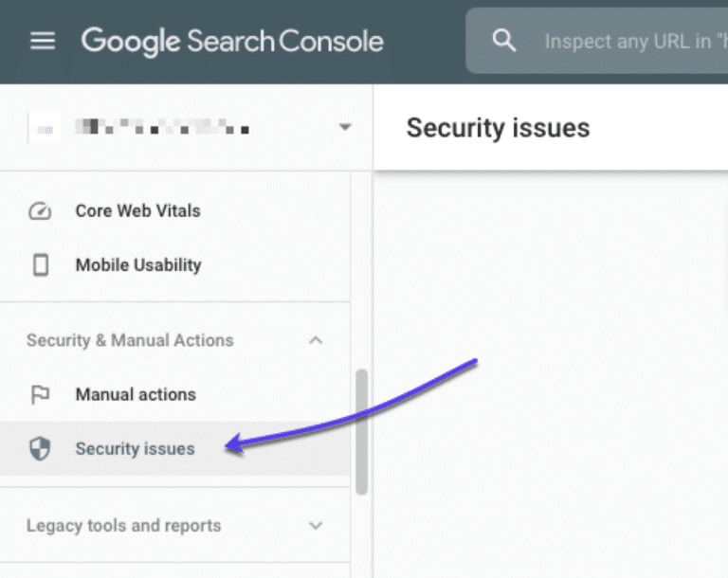Click the magnifier search icon

504,41
